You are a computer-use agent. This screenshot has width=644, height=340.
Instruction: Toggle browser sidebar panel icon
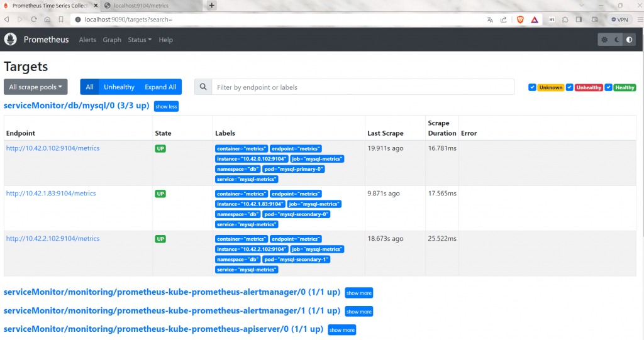579,19
